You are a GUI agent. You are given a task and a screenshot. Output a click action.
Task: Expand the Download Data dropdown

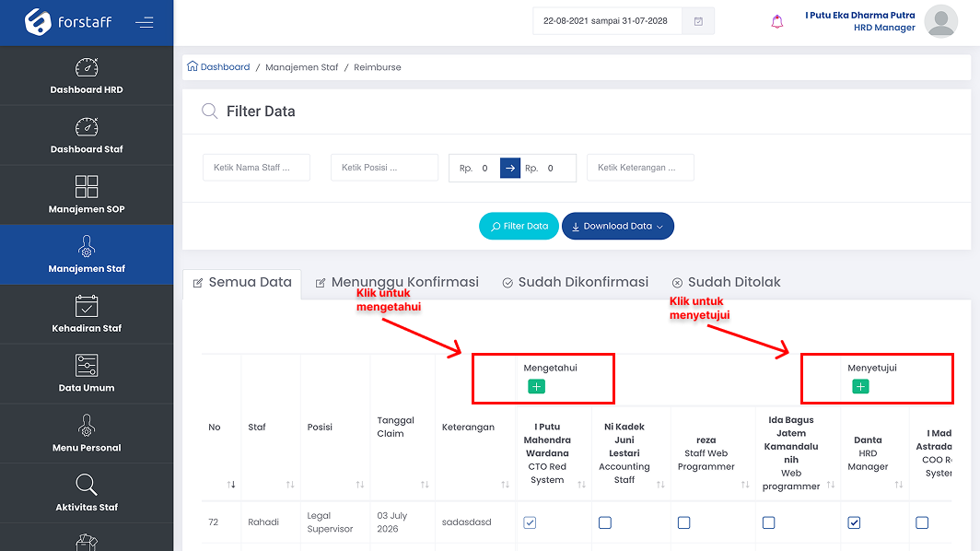(617, 226)
